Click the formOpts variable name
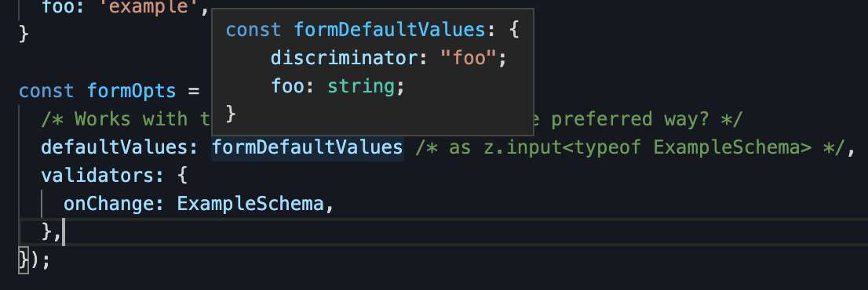The width and height of the screenshot is (868, 290). tap(132, 91)
